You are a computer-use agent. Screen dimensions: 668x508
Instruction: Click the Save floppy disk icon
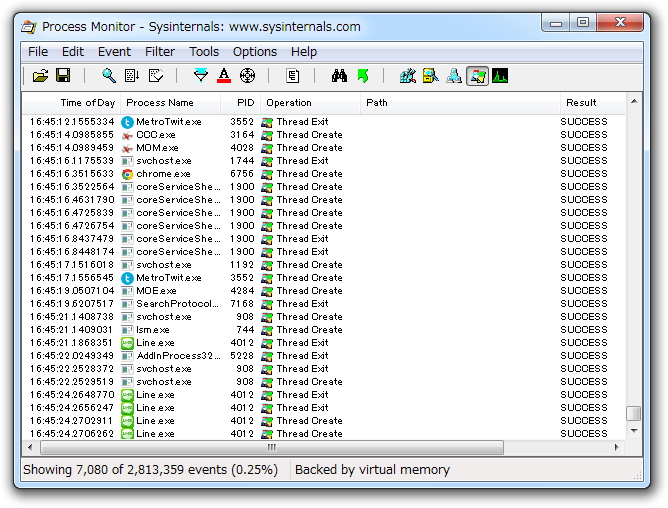(63, 76)
